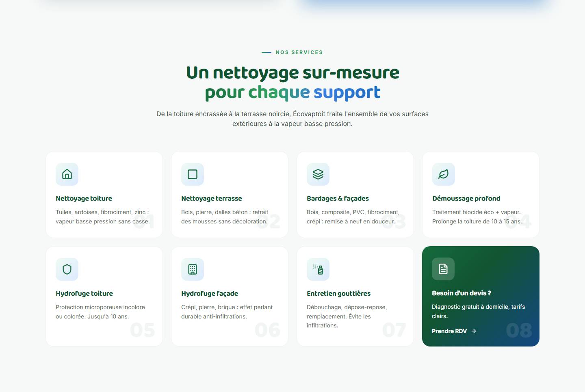585x392 pixels.
Task: Select the Entretien gouttières heading
Action: pyautogui.click(x=338, y=293)
